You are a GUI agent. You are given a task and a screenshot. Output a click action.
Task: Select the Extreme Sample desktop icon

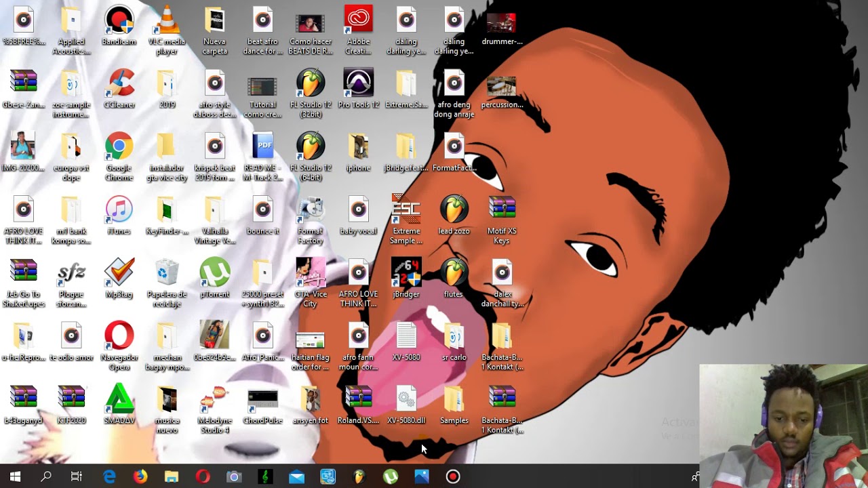pos(406,220)
